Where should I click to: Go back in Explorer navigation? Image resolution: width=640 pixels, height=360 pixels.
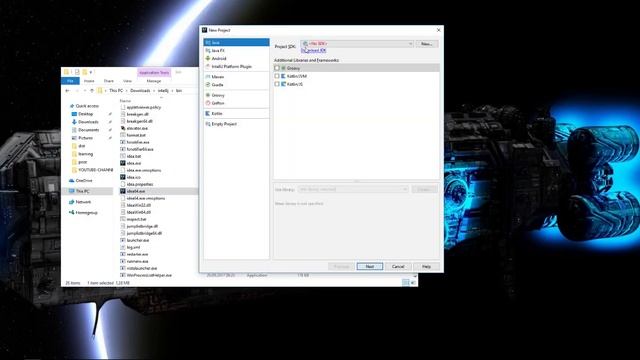pos(67,91)
